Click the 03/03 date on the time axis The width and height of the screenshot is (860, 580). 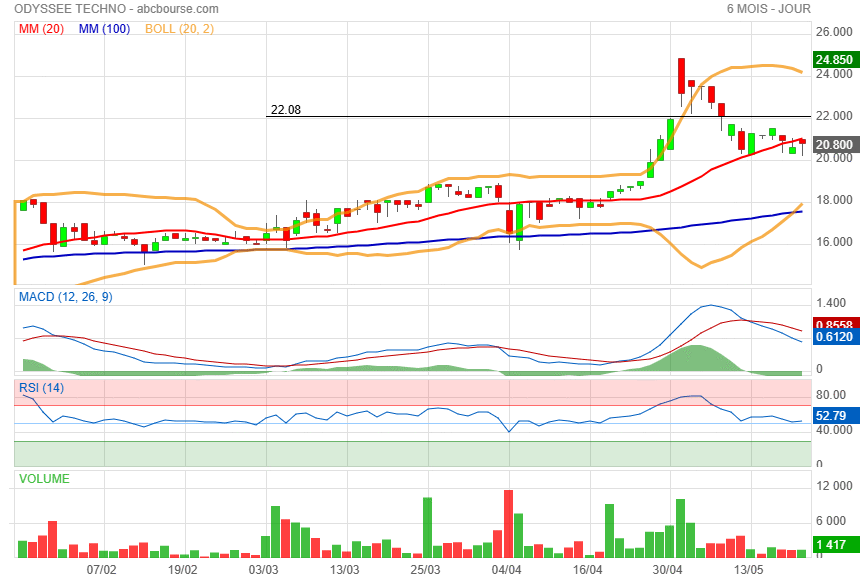263,570
